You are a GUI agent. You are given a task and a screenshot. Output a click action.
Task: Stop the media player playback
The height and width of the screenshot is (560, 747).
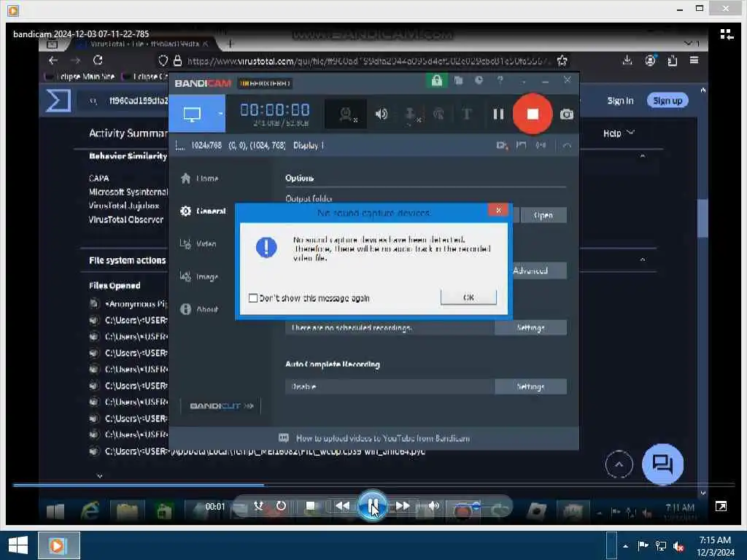pyautogui.click(x=311, y=506)
